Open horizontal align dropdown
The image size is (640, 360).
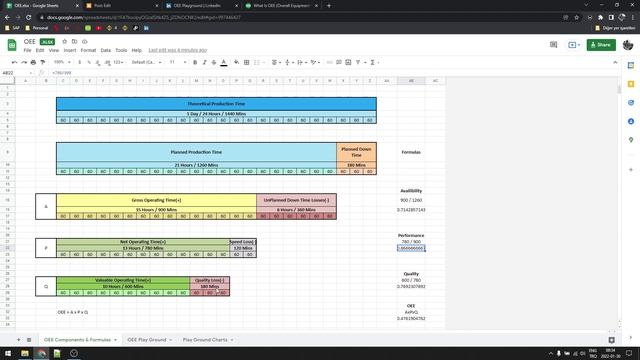point(276,62)
